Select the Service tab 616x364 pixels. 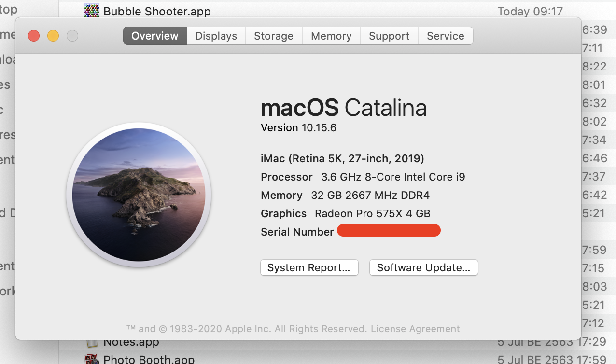446,36
